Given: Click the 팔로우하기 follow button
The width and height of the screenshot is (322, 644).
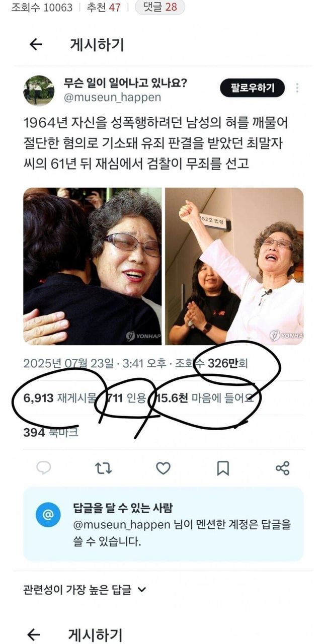Looking at the screenshot, I should pyautogui.click(x=252, y=89).
